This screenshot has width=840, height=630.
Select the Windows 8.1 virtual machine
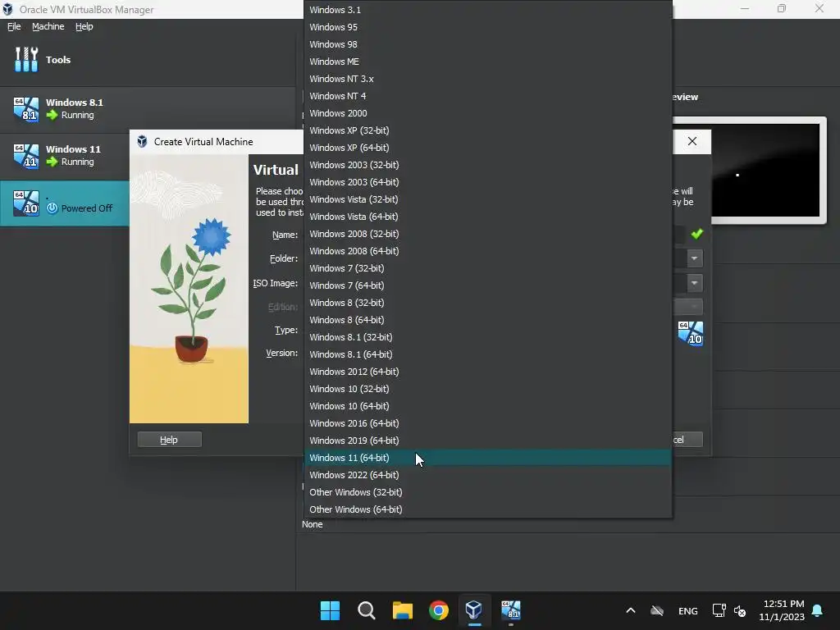coord(148,109)
